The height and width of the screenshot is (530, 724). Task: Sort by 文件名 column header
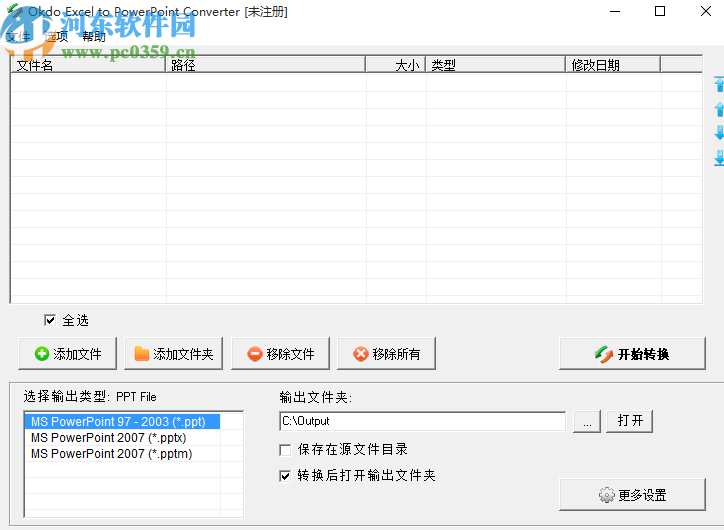88,65
